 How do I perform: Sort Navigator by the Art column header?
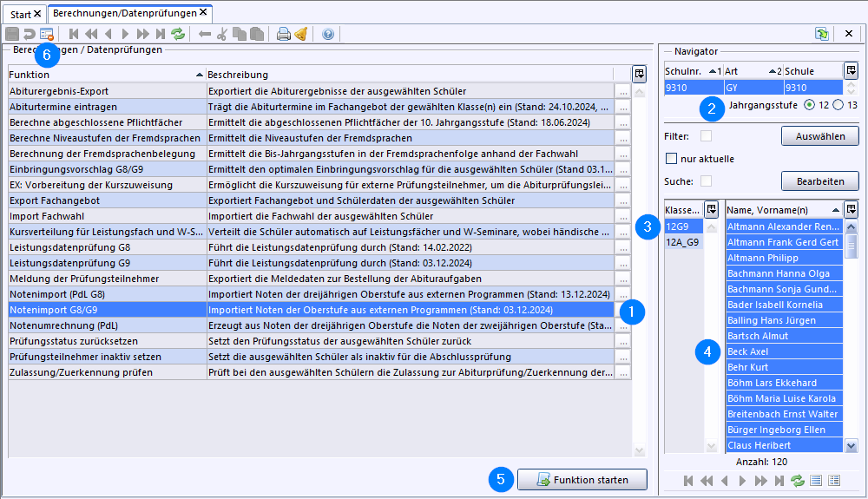point(753,71)
